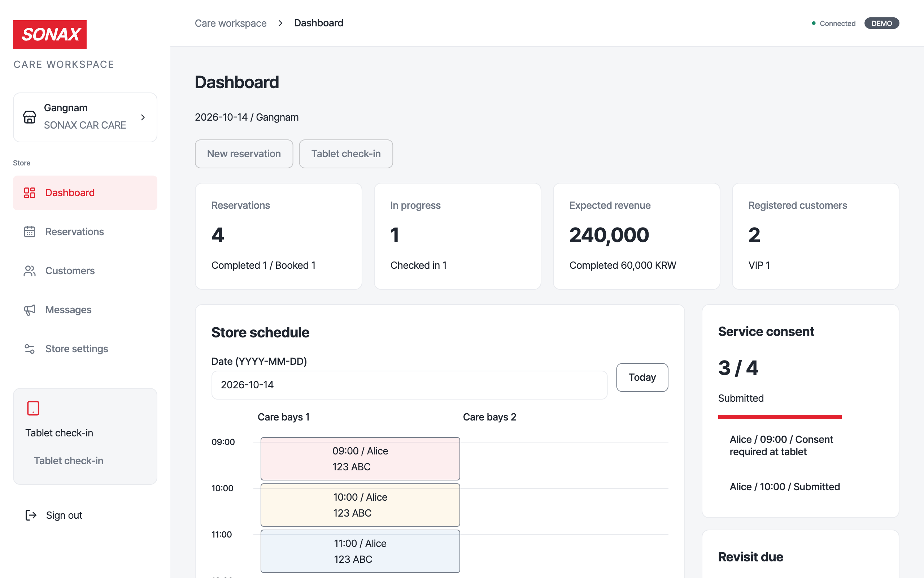Click the Messages megaphone icon
This screenshot has width=924, height=578.
[x=29, y=310]
